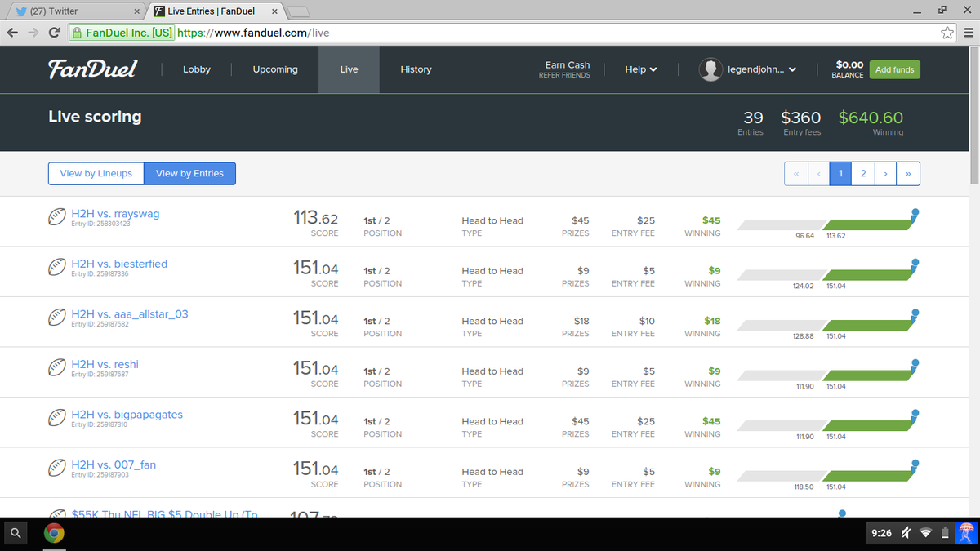
Task: Open the Help dropdown menu
Action: coord(640,69)
